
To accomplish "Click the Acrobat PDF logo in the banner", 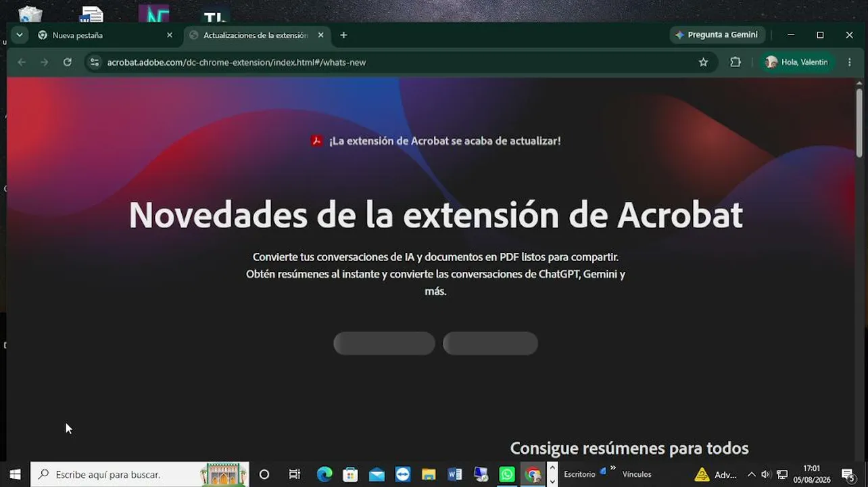I will tap(316, 141).
